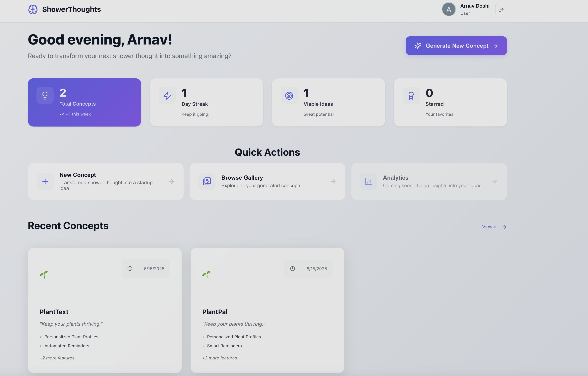Click the lightning bolt Day Streak icon

tap(167, 96)
